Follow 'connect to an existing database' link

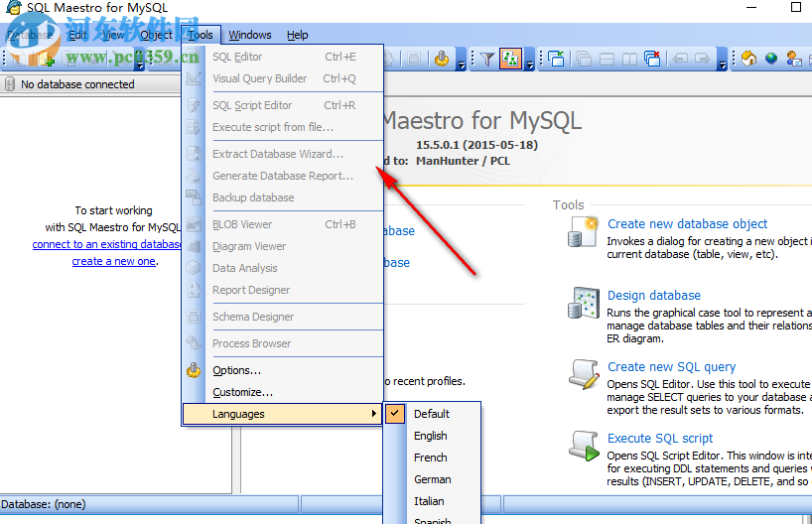(106, 244)
